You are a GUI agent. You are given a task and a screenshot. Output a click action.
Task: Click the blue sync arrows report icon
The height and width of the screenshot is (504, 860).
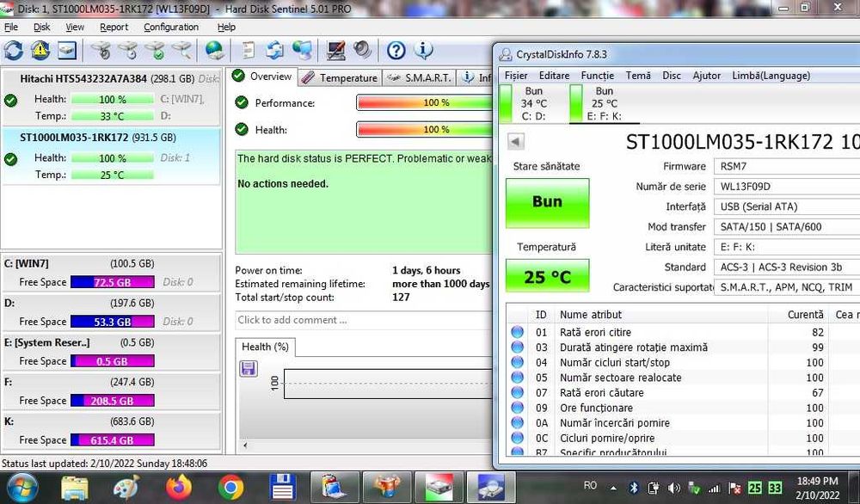[x=275, y=51]
